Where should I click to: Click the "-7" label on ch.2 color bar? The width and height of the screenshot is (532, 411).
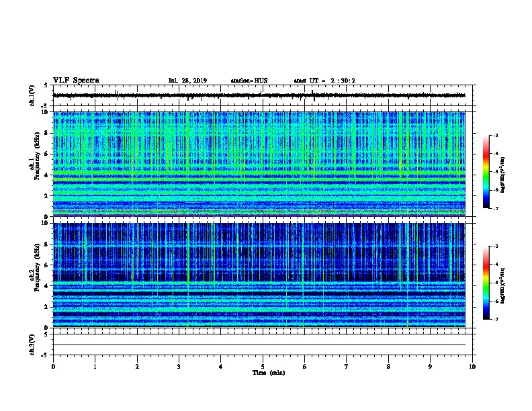click(496, 320)
